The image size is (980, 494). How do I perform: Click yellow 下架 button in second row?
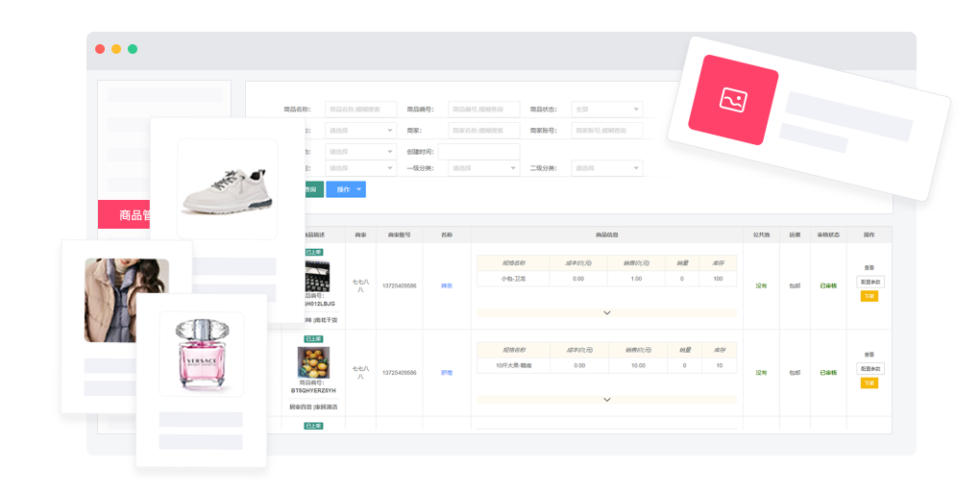click(870, 383)
